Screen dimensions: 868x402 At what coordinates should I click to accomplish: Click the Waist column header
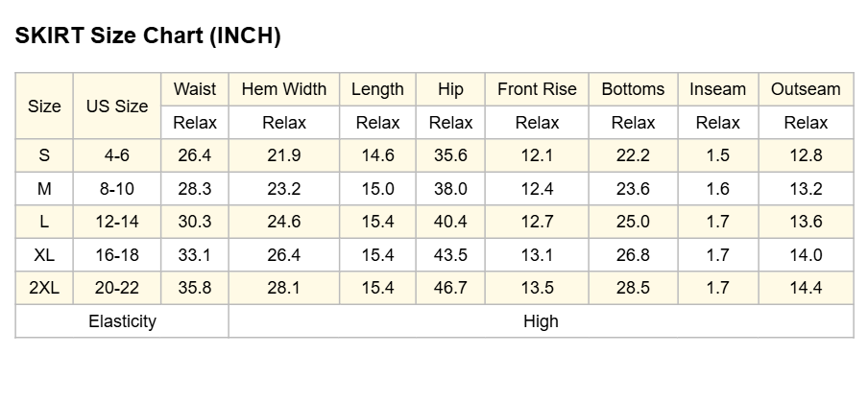(194, 89)
